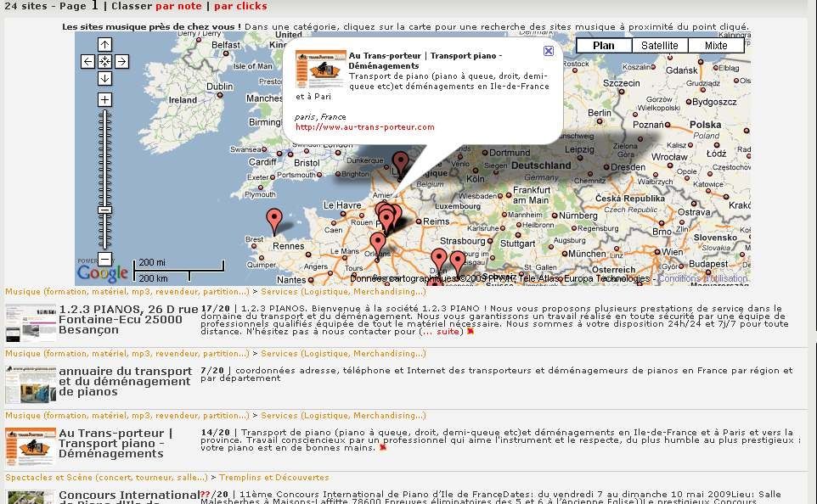Screen dimensions: 817x504
Task: Pan the map right with the arrow
Action: [x=121, y=61]
